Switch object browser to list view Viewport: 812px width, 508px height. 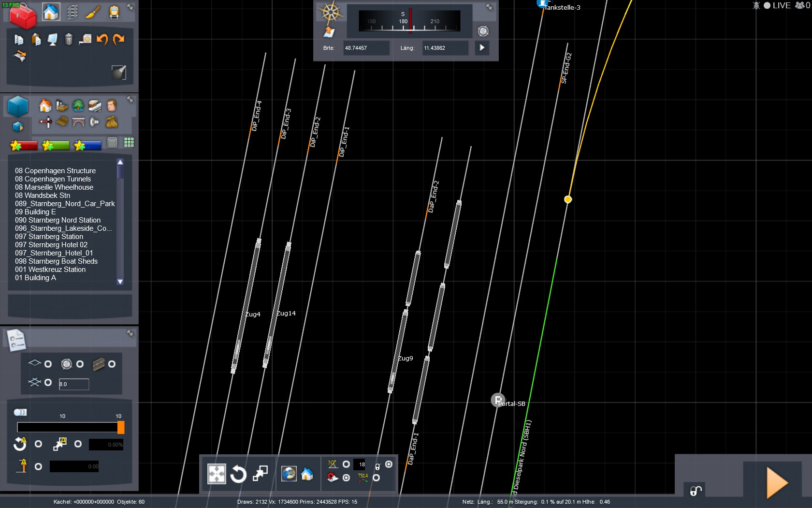pyautogui.click(x=112, y=142)
